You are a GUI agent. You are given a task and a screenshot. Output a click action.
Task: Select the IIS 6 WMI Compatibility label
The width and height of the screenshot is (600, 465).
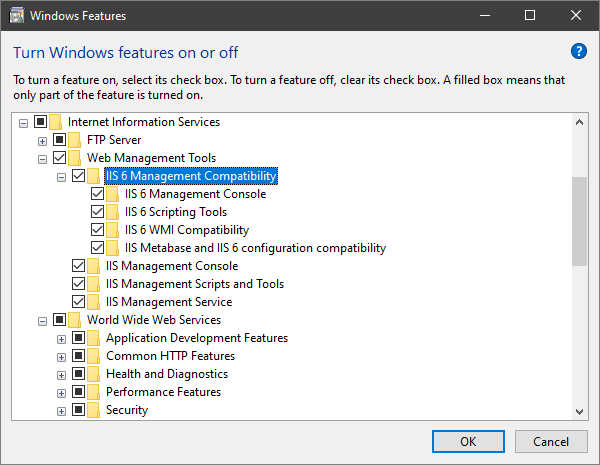point(187,230)
